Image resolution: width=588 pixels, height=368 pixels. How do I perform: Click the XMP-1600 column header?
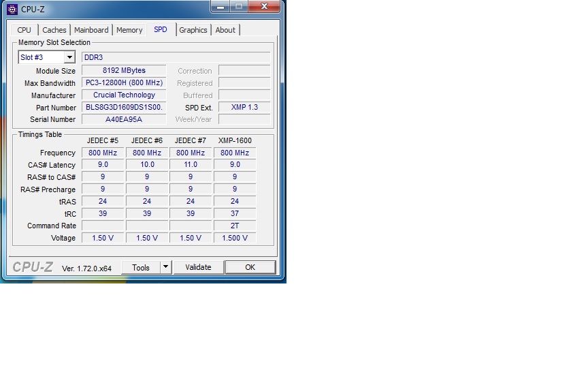click(x=235, y=140)
